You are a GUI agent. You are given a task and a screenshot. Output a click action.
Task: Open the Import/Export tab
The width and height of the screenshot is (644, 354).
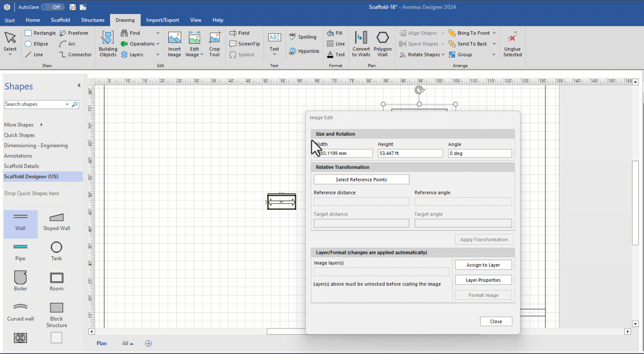(x=162, y=20)
